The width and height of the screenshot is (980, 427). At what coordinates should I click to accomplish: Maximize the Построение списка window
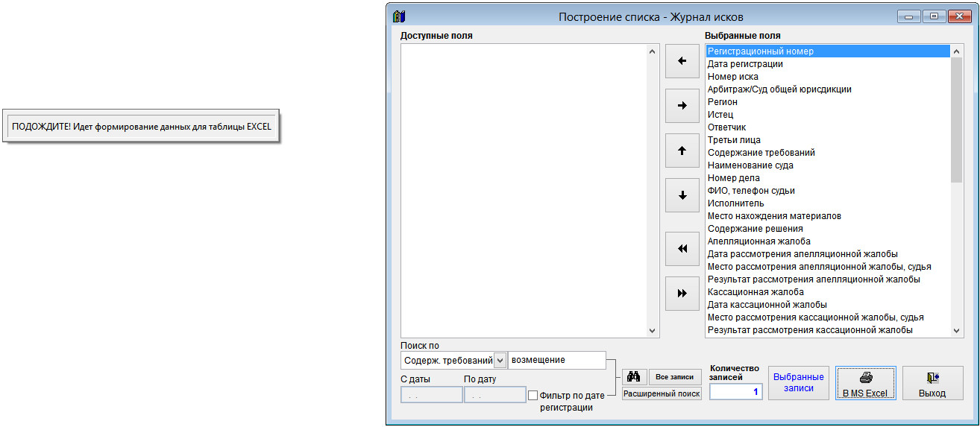pos(933,16)
